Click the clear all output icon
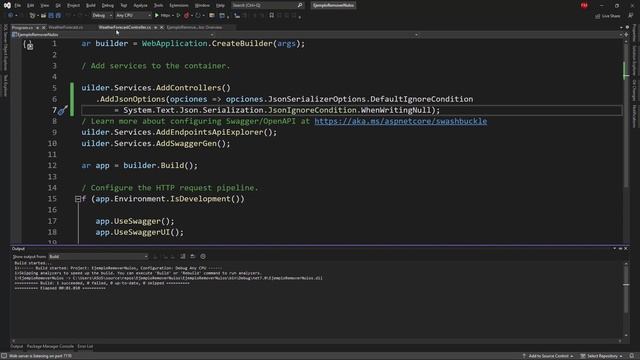640x360 pixels. 182,256
